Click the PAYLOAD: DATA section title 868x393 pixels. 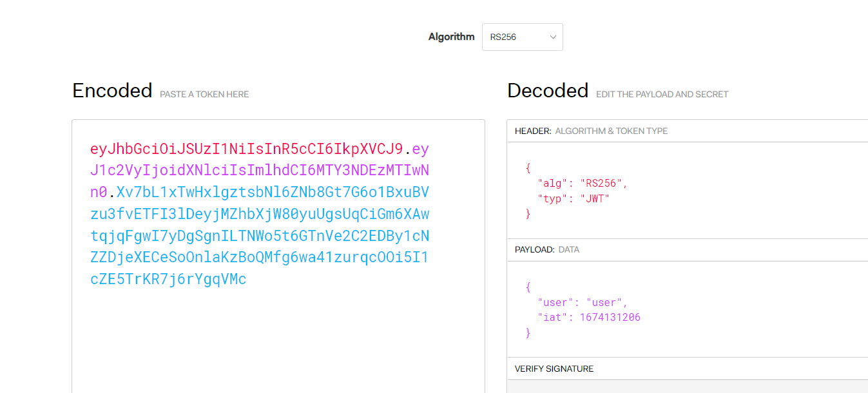point(546,249)
